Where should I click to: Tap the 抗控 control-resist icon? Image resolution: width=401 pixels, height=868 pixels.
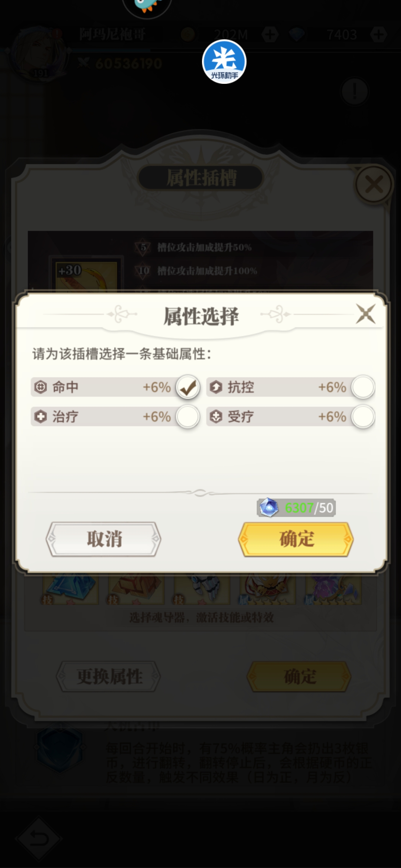click(x=216, y=387)
